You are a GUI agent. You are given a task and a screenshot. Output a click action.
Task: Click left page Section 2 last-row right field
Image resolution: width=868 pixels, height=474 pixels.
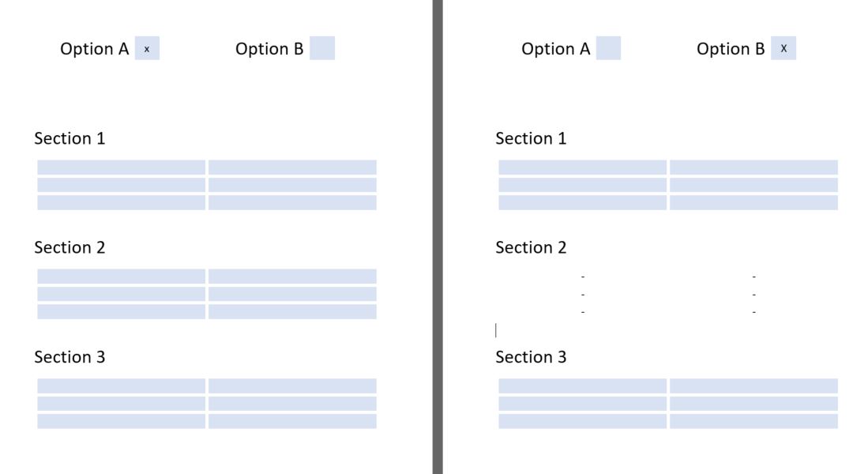[x=292, y=311]
